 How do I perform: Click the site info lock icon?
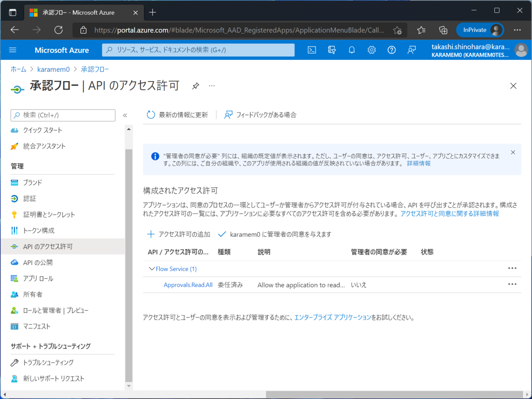click(83, 30)
